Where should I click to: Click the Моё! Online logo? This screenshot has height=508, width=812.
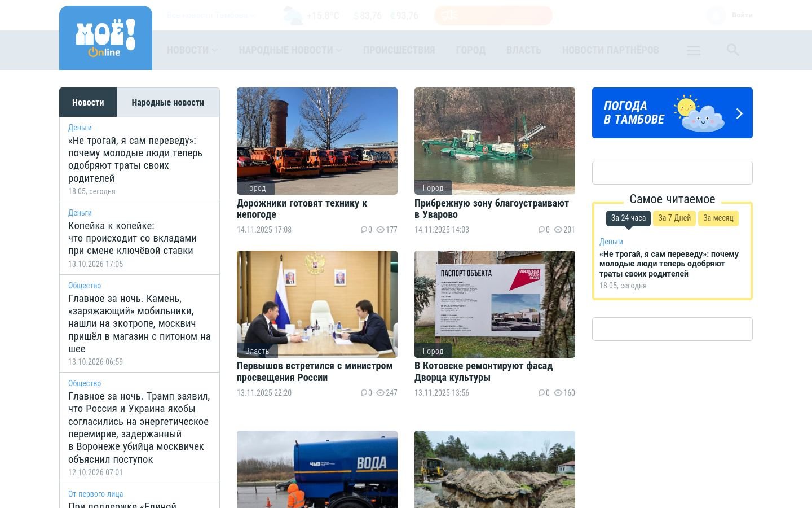[x=105, y=38]
